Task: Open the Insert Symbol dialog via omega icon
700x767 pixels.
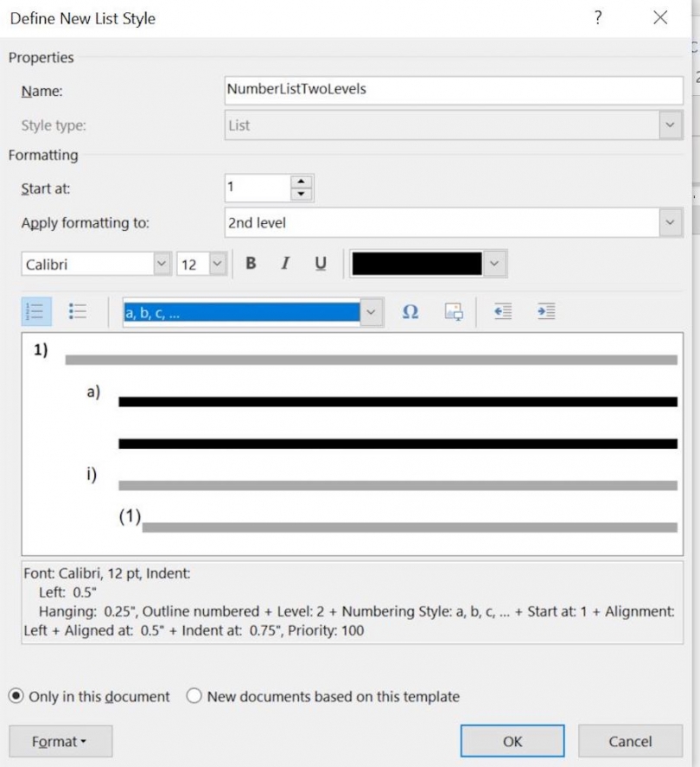Action: [x=410, y=311]
